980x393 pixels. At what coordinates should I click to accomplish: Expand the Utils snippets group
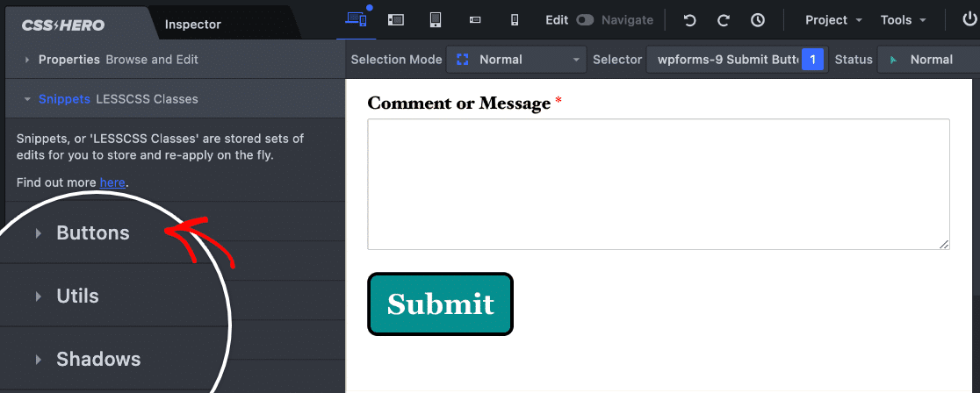pos(77,296)
